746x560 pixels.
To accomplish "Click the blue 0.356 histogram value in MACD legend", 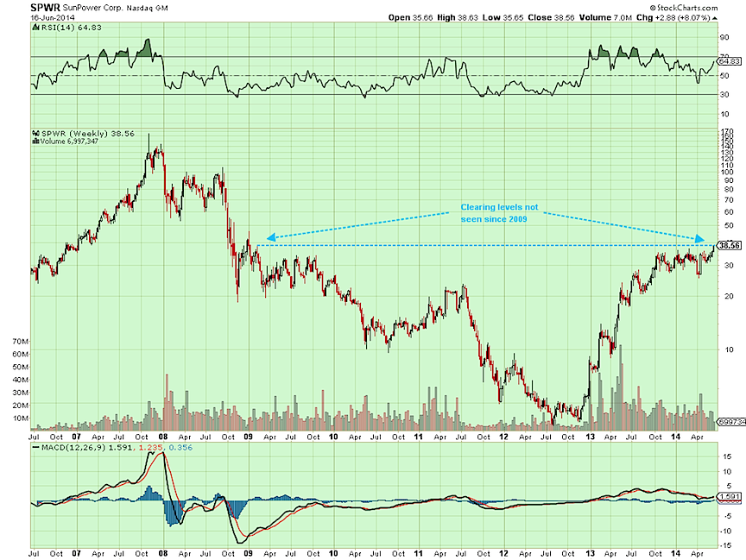I will pos(180,447).
